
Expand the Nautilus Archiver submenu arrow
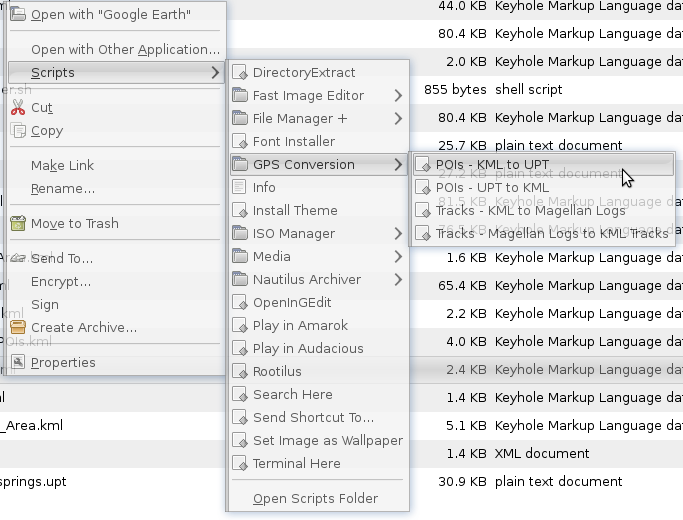point(398,280)
